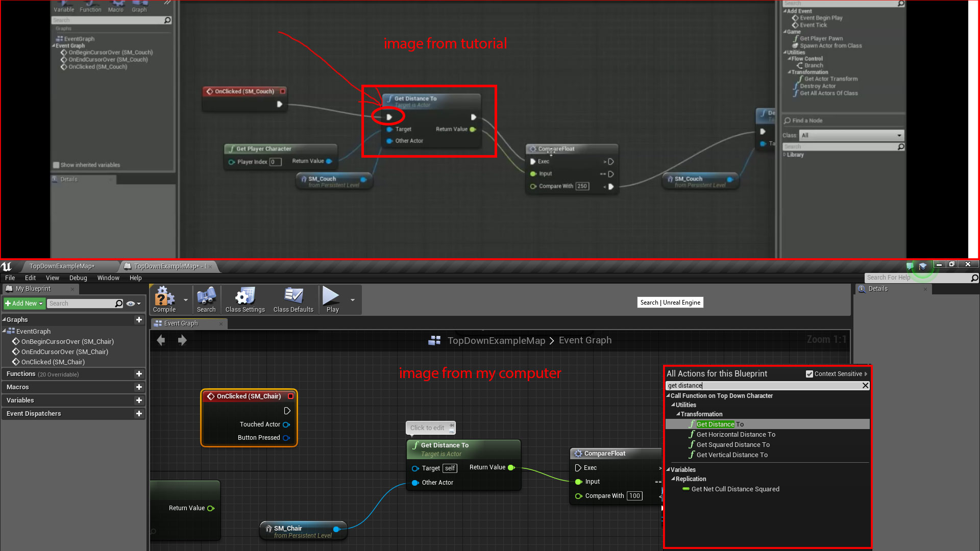Select OnEndCursorOver (SM_Chair) event
The width and height of the screenshot is (980, 551).
pos(65,352)
